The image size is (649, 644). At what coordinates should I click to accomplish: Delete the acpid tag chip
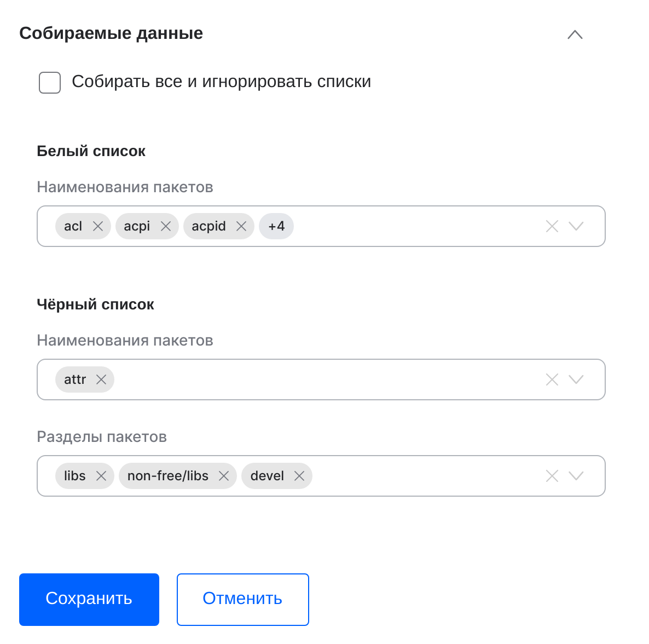[241, 226]
